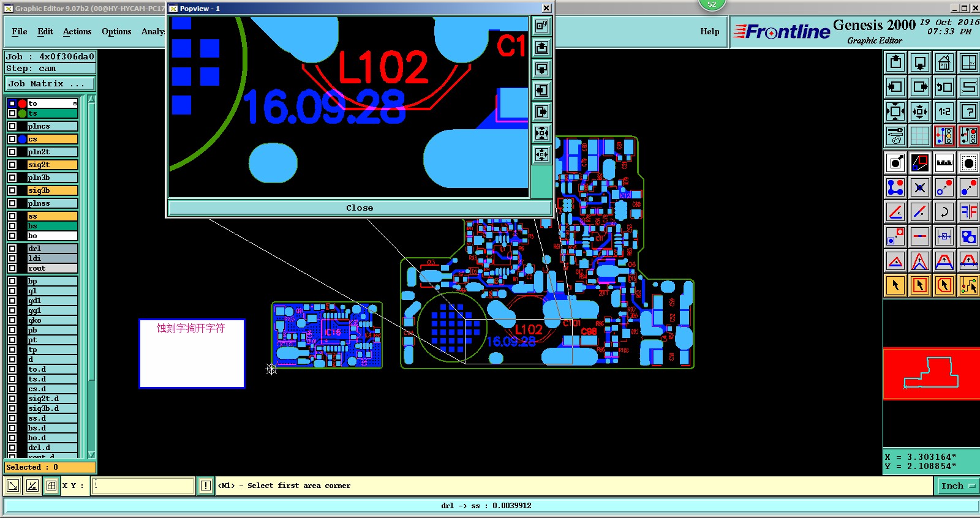Open the Help menu
Screen dimensions: 980x518
click(710, 31)
